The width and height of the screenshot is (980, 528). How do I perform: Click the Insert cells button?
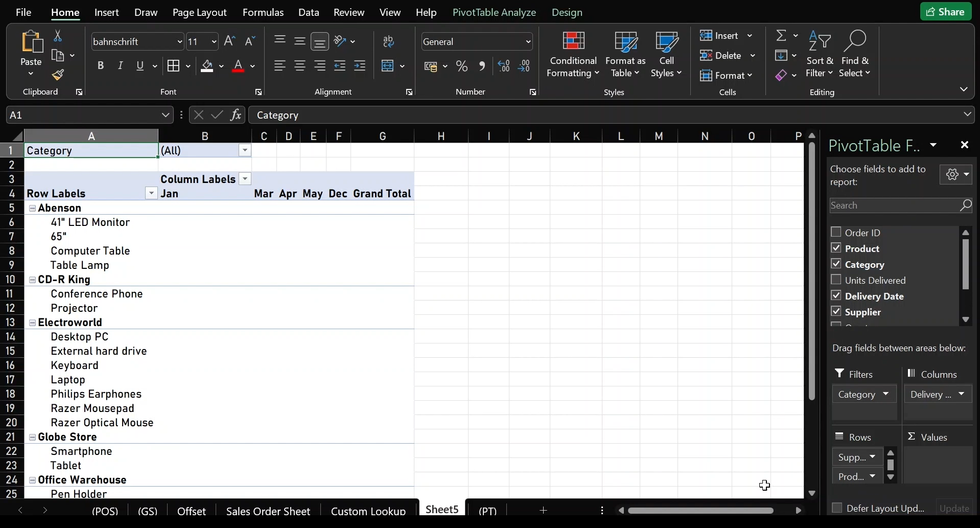tap(719, 36)
